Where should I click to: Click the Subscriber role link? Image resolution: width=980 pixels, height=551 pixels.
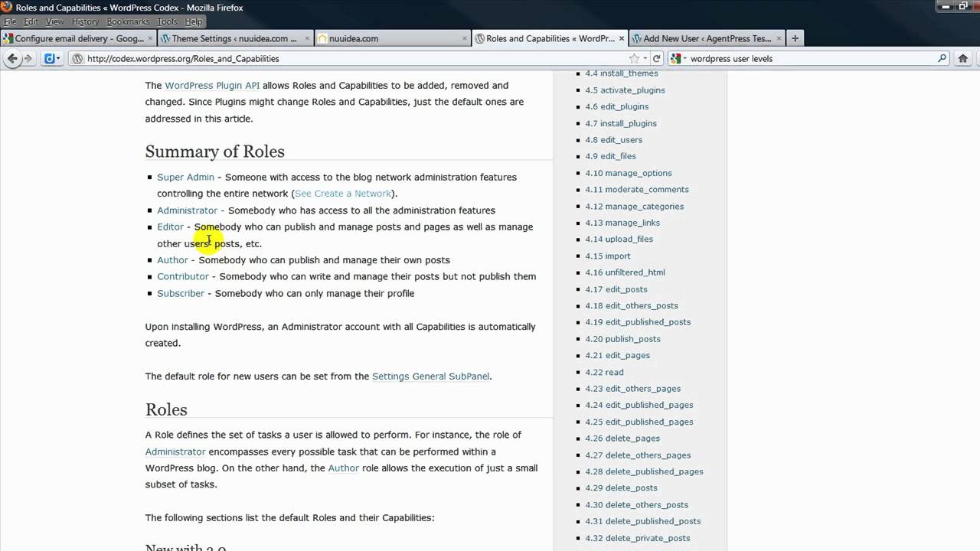181,293
